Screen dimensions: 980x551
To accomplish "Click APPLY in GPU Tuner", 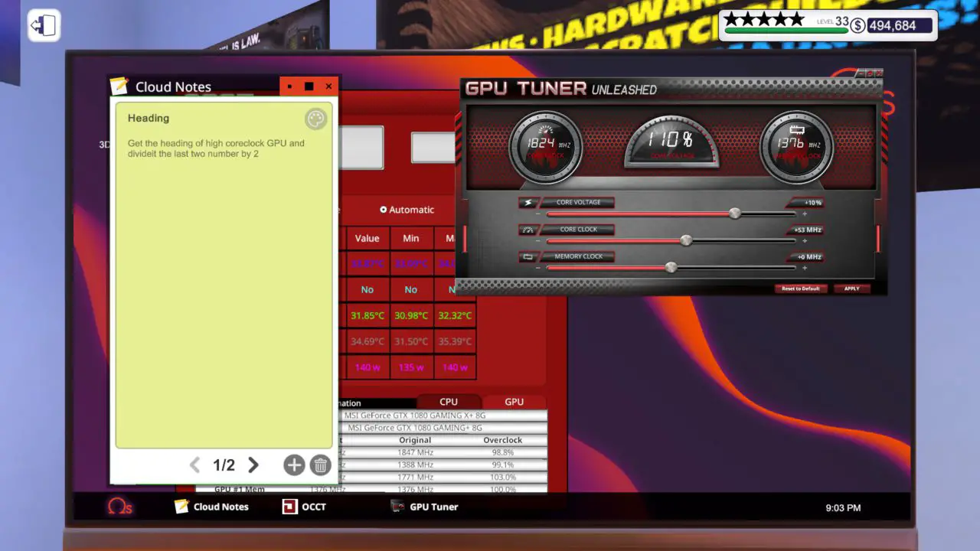I will point(852,289).
